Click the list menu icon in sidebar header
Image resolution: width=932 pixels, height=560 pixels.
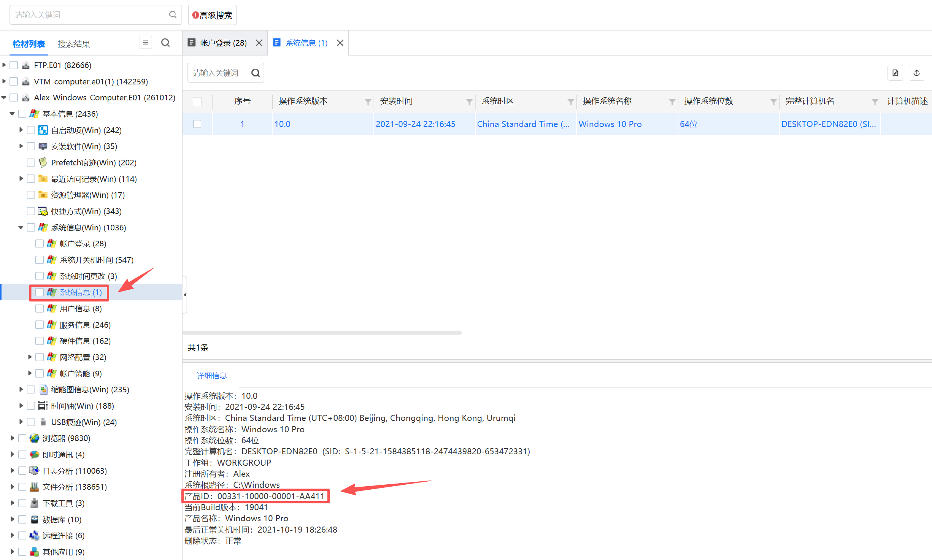tap(145, 43)
